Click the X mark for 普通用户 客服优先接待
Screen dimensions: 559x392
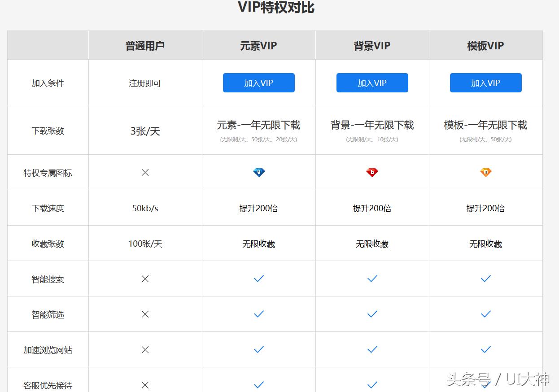[x=144, y=385]
